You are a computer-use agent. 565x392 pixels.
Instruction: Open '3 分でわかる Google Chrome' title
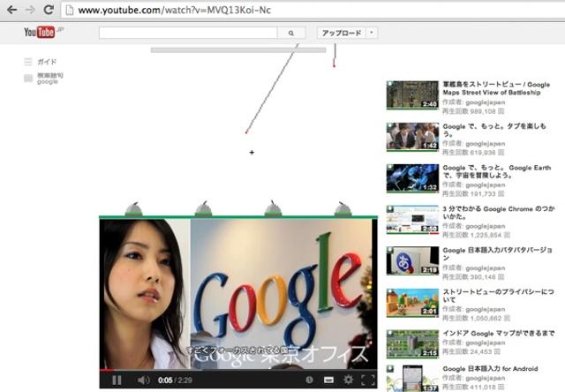498,213
